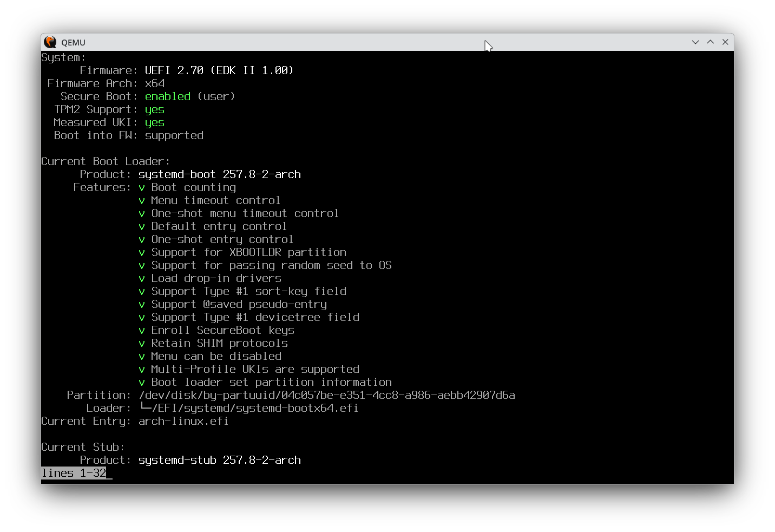Viewport: 775px width, 532px height.
Task: Click the 'Current Entry:' label
Action: click(86, 421)
